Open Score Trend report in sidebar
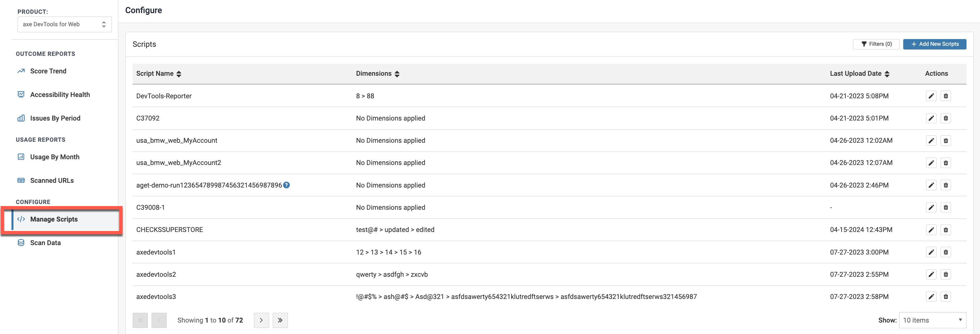 click(x=48, y=71)
